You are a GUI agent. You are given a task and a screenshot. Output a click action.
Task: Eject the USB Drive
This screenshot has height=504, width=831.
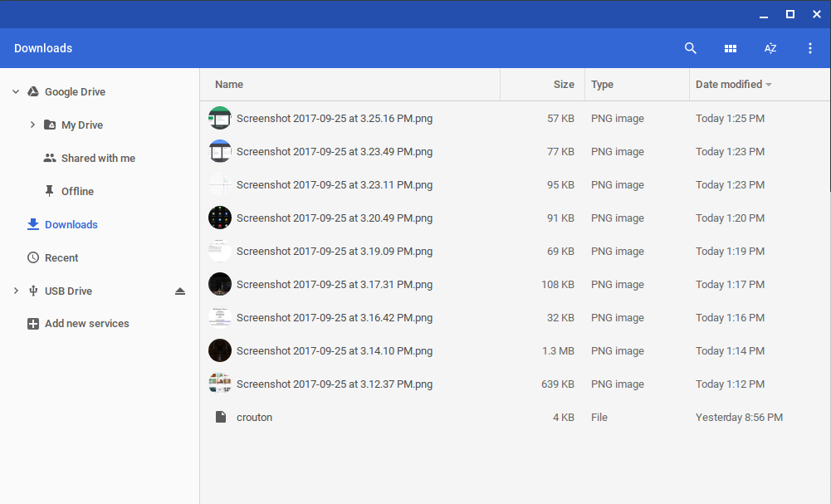180,291
